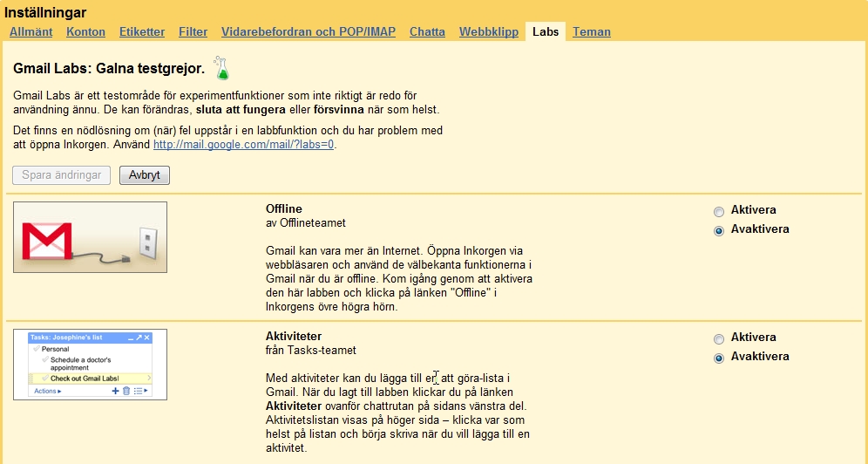Click the 'från Tasks-teamet' author text
Screen dimensions: 868x464
coord(311,351)
